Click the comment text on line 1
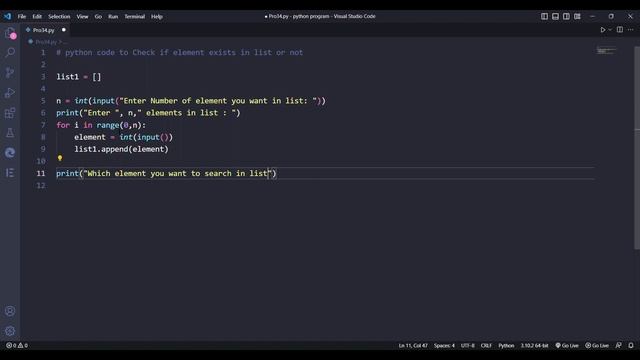This screenshot has height=360, width=640. 180,53
